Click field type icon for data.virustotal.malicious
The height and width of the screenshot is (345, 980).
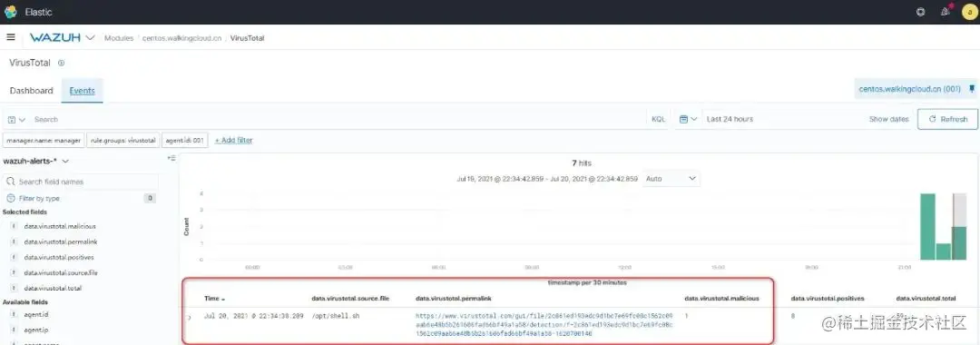click(x=13, y=226)
